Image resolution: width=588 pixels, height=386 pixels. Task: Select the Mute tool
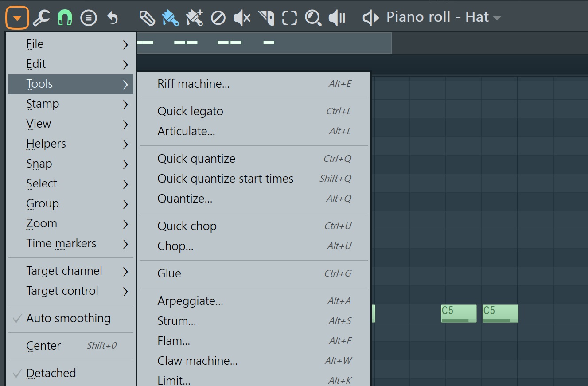click(x=242, y=17)
